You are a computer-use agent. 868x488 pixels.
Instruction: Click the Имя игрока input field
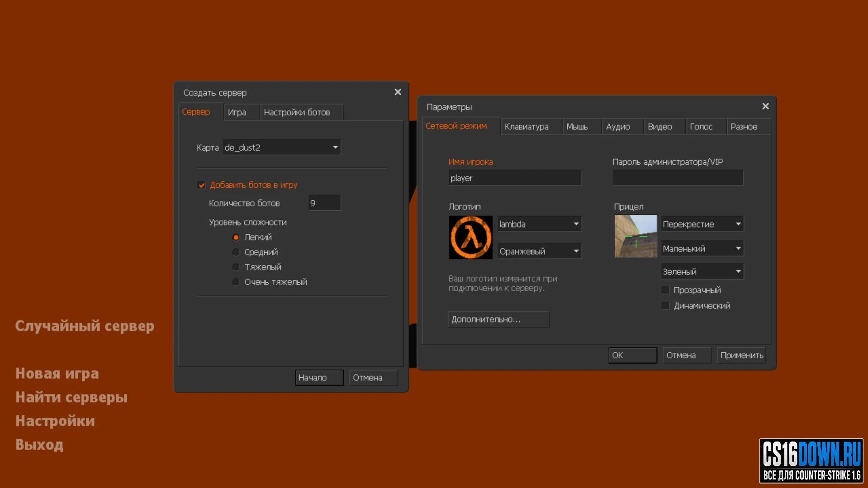(515, 178)
